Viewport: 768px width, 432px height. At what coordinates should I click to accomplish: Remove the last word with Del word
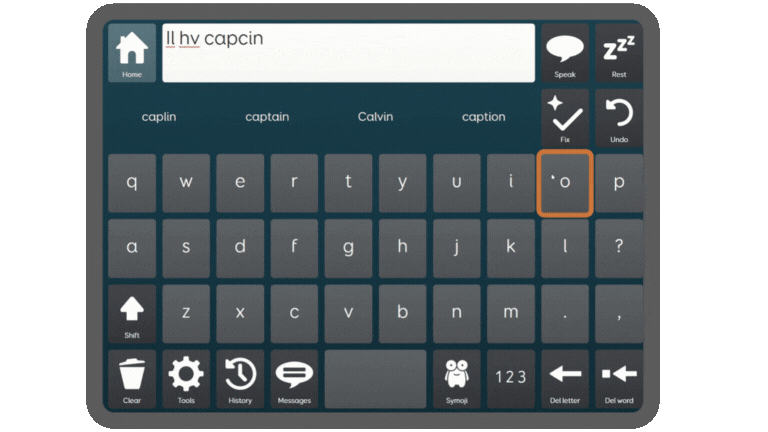619,379
